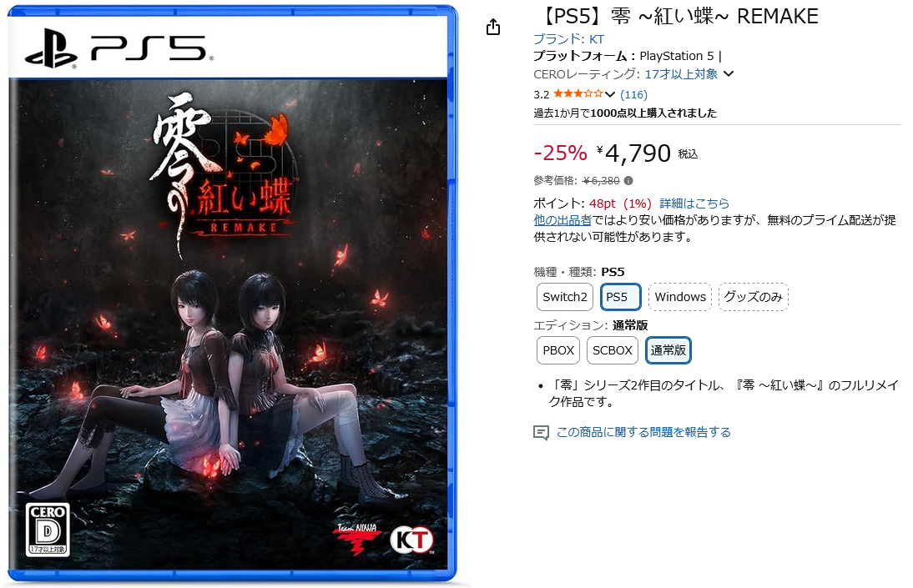The width and height of the screenshot is (913, 588).
Task: Open the ブランド: KT link
Action: pos(569,39)
